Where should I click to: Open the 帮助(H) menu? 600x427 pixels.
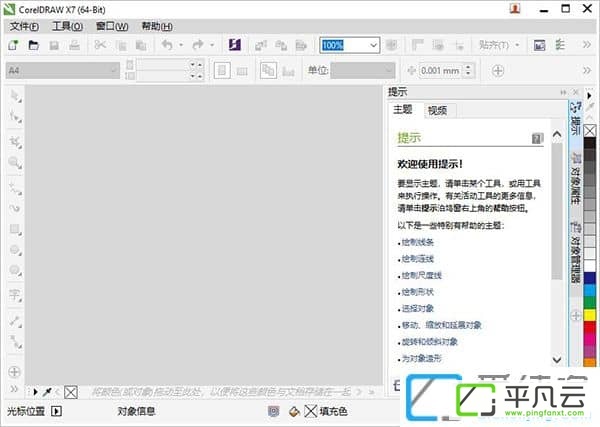pyautogui.click(x=157, y=26)
